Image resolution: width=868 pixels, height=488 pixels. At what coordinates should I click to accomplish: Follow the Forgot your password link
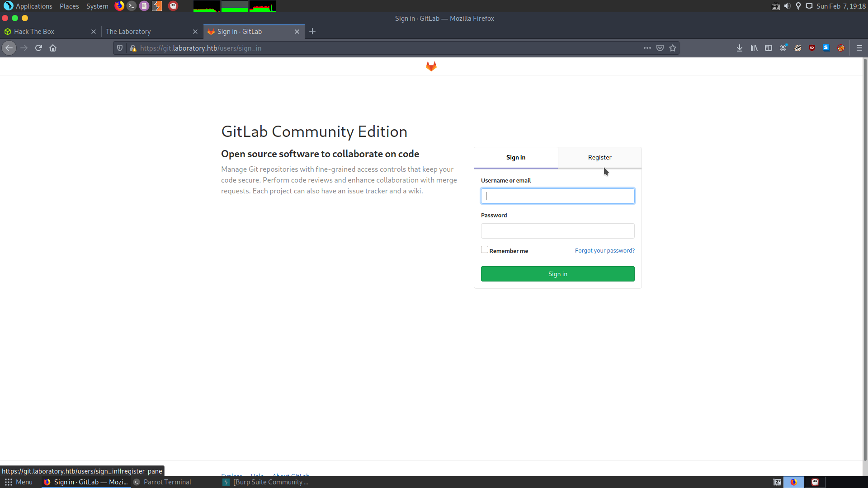tap(604, 251)
